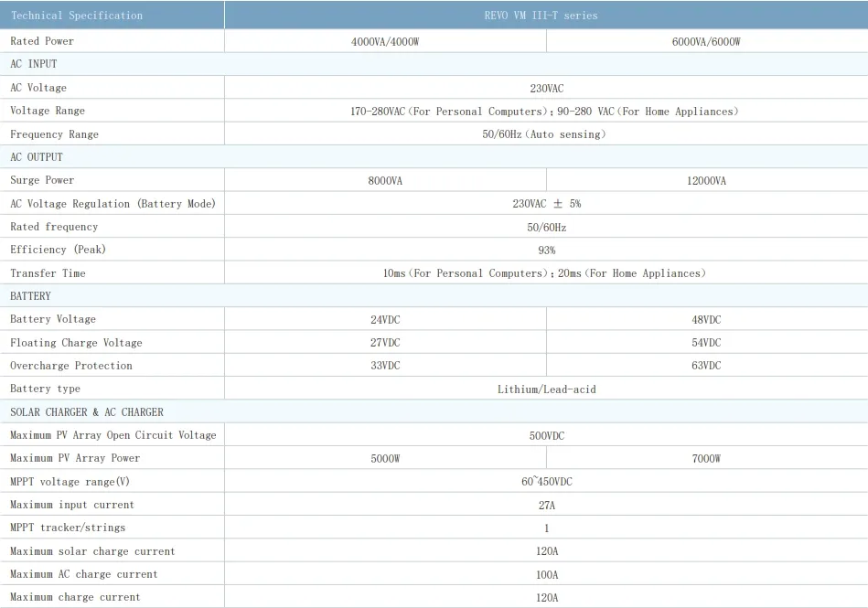Select the 'Transfer Time' row label

click(48, 273)
